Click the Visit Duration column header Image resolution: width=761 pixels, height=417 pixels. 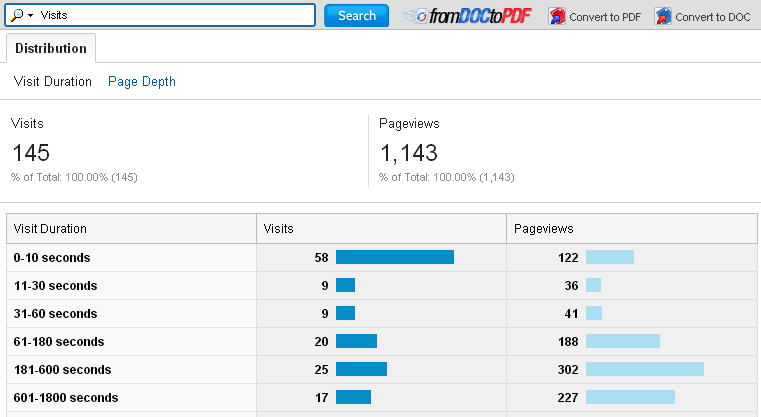(x=50, y=229)
